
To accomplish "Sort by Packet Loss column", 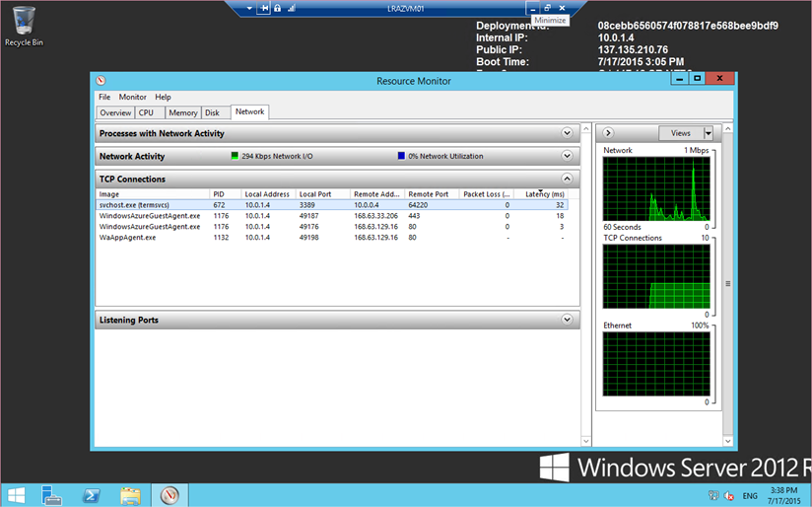I will coord(486,194).
